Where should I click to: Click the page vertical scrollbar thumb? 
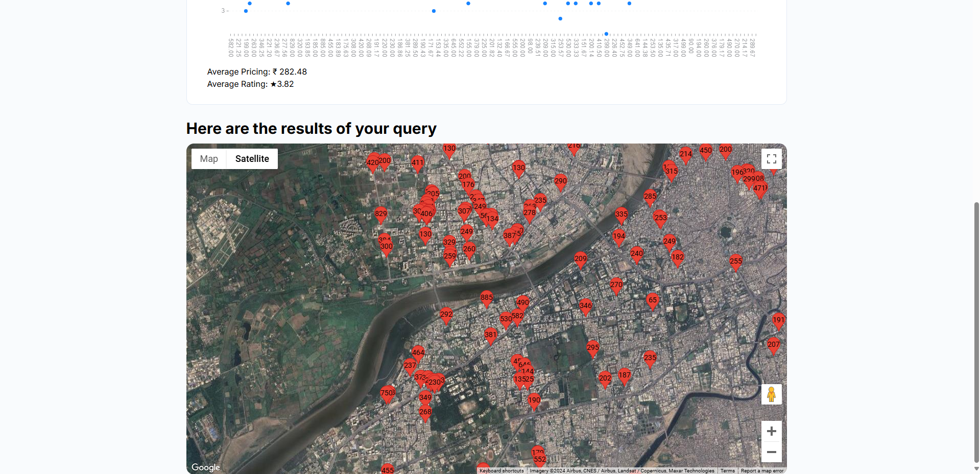click(x=976, y=333)
